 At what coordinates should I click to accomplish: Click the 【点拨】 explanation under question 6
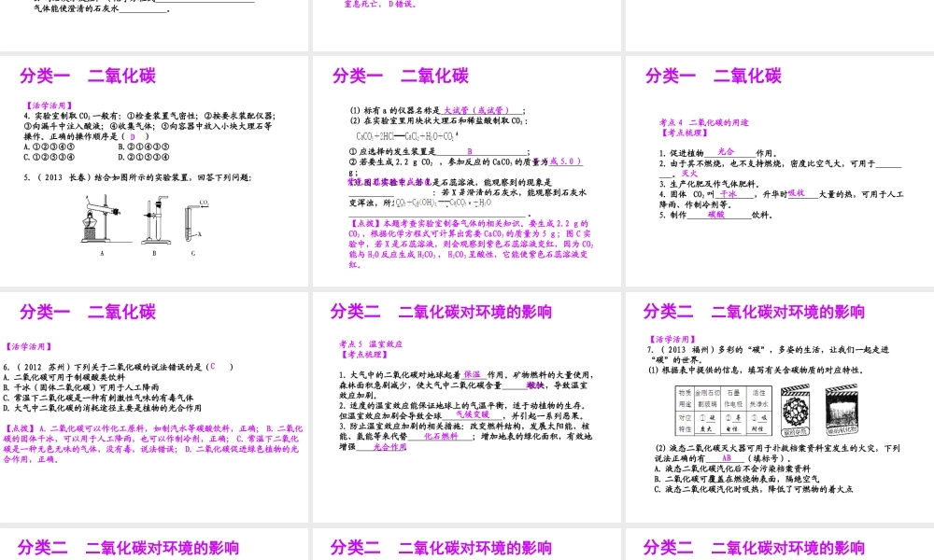tap(152, 444)
